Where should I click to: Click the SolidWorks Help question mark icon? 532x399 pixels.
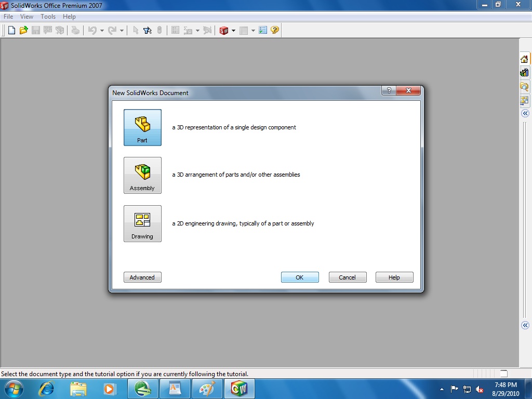pos(275,30)
